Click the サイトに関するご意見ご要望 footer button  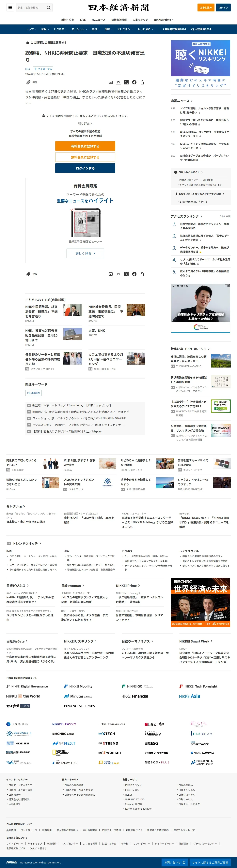click(210, 862)
